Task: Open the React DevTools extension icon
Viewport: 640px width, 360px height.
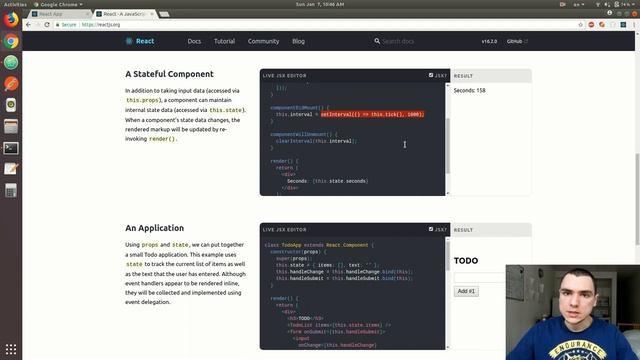Action: tap(623, 25)
